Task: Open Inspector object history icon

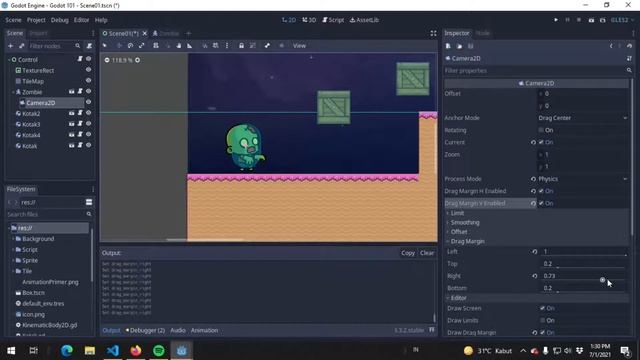Action: tap(629, 46)
